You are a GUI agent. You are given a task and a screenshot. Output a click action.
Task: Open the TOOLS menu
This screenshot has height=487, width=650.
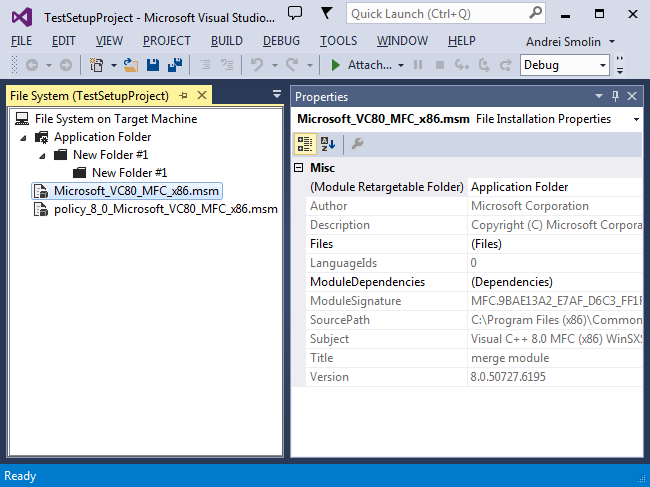tap(338, 41)
